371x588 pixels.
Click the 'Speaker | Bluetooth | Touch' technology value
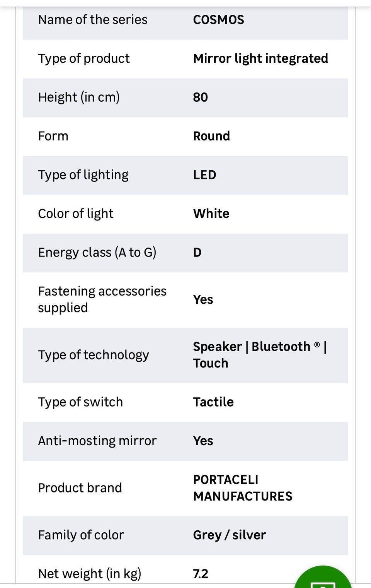click(260, 355)
